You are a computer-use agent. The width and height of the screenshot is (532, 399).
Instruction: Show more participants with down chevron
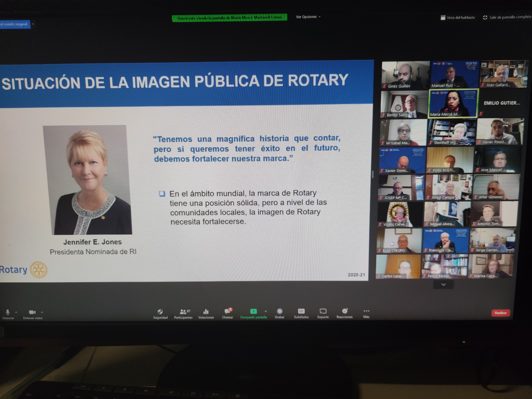point(443,285)
